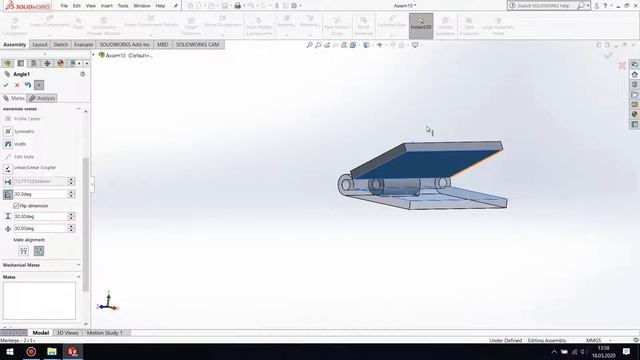Open help for the Angle1 PropertyManager
The image size is (640, 360).
coord(82,74)
